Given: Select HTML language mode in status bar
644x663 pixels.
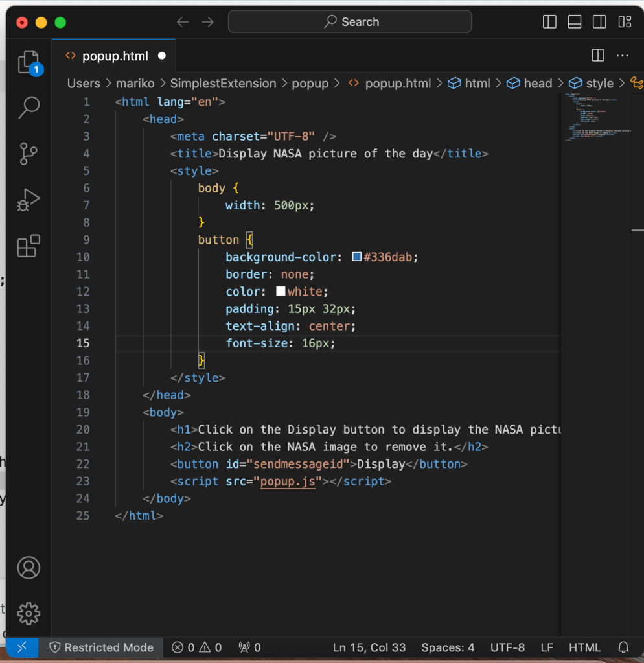Looking at the screenshot, I should click(x=584, y=647).
